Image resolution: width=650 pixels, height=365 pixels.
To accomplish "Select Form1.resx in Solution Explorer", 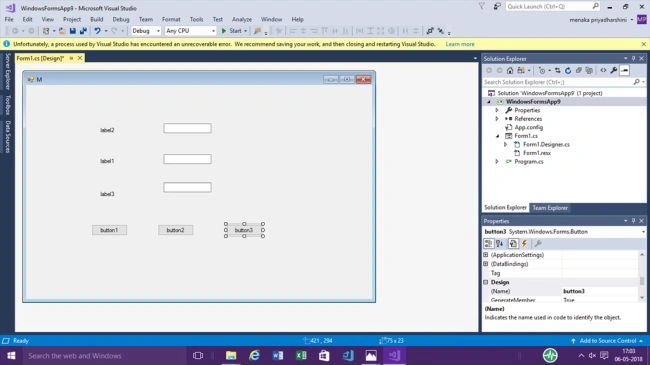I will [x=537, y=153].
